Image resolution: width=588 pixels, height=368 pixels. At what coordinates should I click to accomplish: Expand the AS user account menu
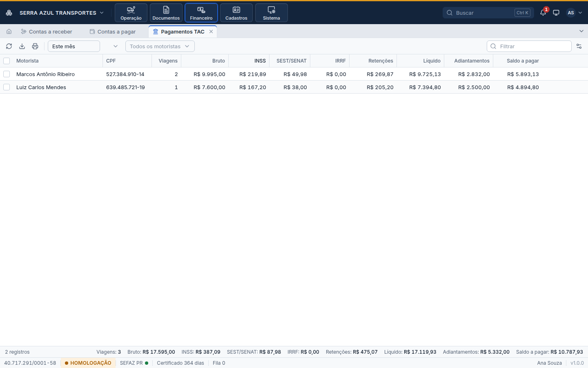(575, 13)
